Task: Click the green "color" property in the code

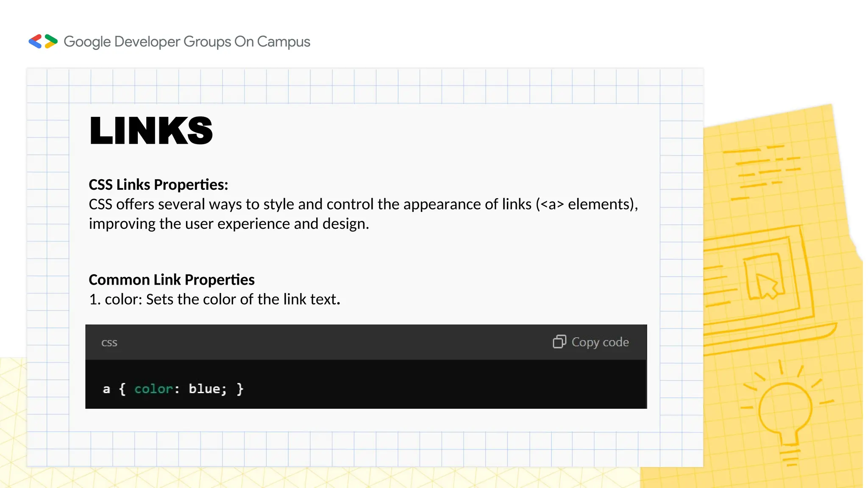Action: click(x=153, y=389)
